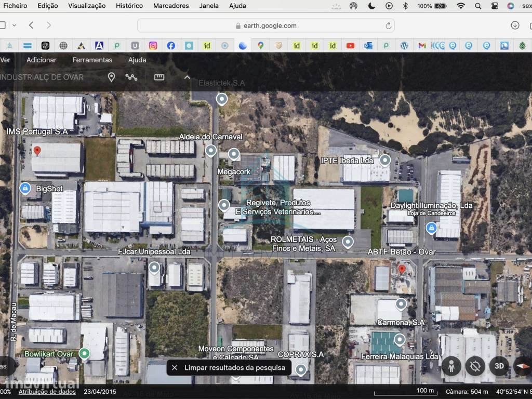Image resolution: width=532 pixels, height=399 pixels.
Task: Click the compass control
Action: [523, 366]
